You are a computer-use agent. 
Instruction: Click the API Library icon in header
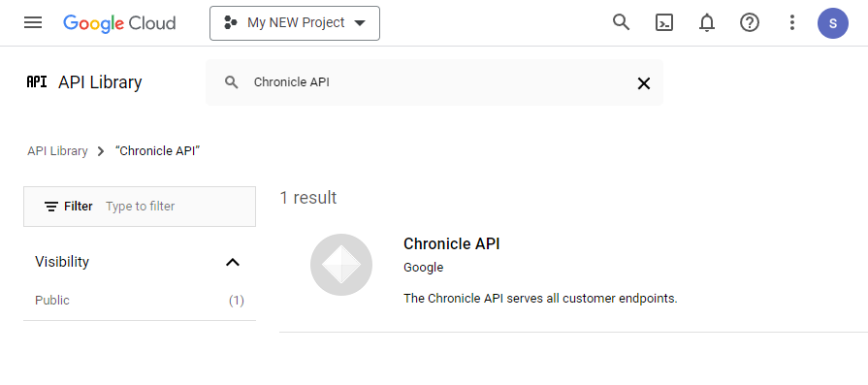[x=37, y=81]
